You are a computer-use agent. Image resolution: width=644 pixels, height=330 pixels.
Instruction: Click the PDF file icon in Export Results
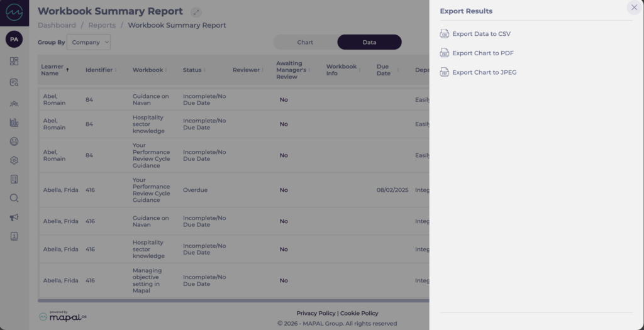point(445,53)
